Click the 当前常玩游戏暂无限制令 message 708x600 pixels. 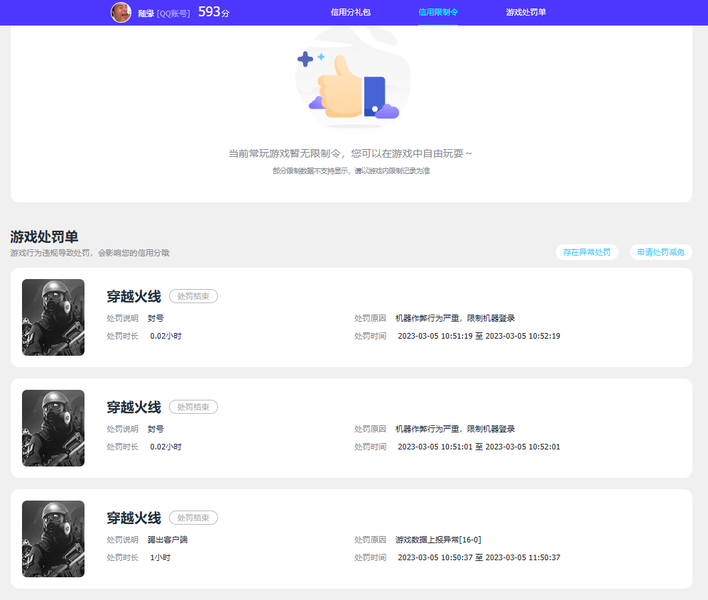click(x=350, y=153)
